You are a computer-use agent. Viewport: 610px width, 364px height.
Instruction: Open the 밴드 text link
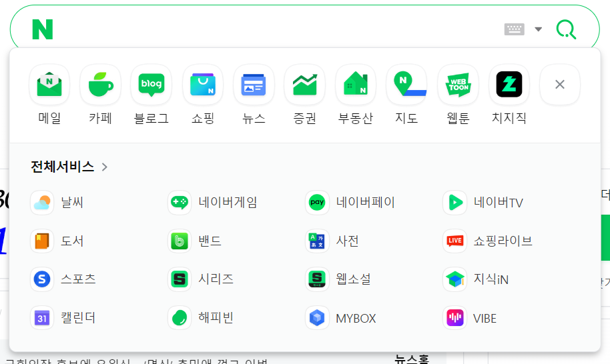[x=210, y=241]
